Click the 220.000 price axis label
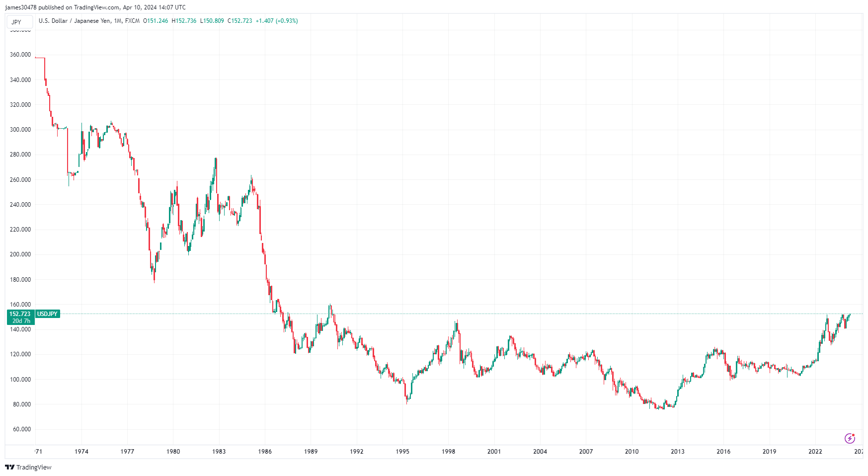 coord(20,229)
